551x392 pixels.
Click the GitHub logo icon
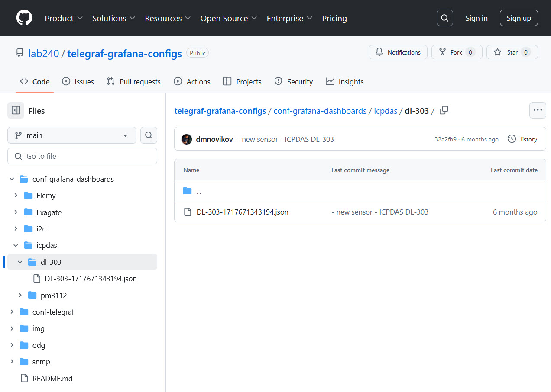pos(24,18)
